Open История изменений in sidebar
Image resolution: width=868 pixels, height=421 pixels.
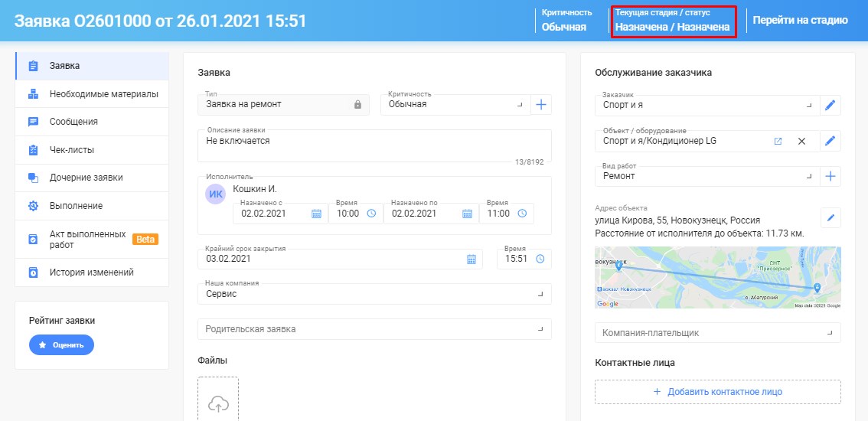[92, 273]
